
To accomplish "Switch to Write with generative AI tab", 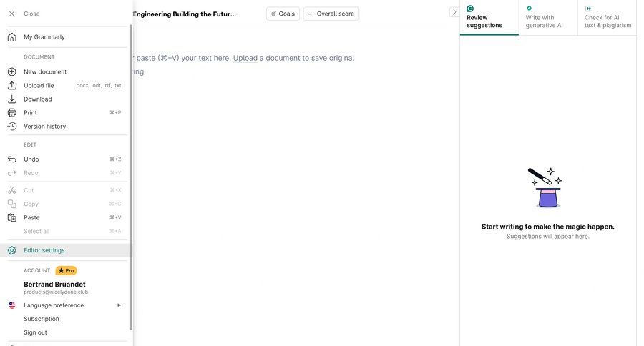I will point(548,18).
